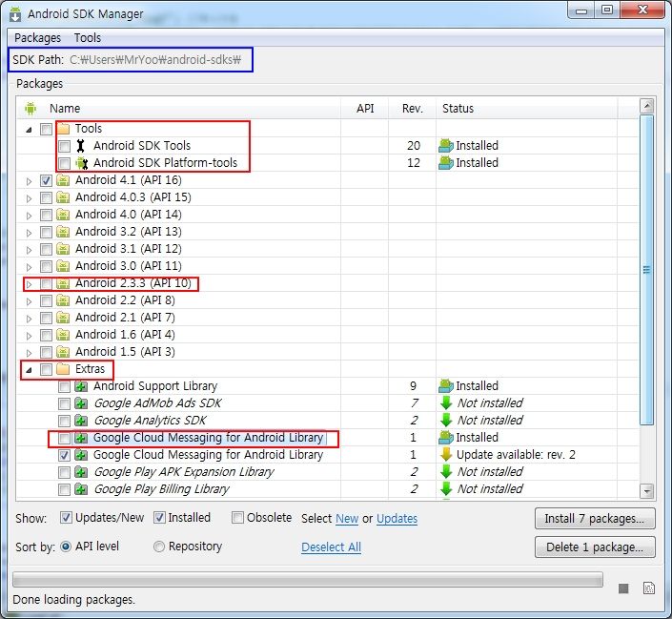Click the yellow Update available arrow icon
The height and width of the screenshot is (619, 672).
(446, 454)
